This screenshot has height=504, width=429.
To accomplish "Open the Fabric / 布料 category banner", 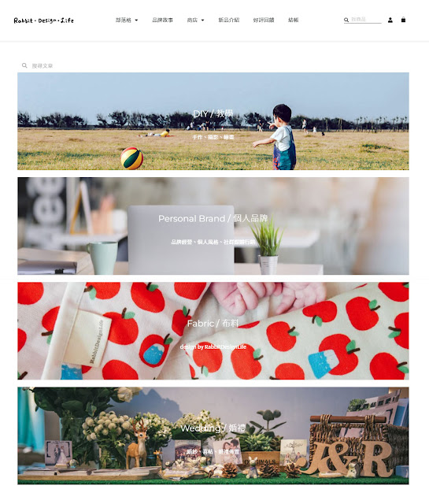I will coord(213,331).
